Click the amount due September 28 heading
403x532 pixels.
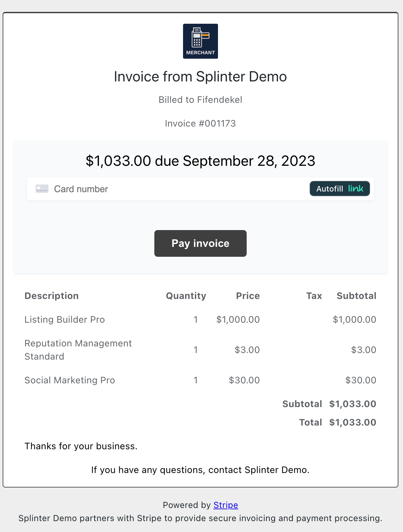(201, 161)
